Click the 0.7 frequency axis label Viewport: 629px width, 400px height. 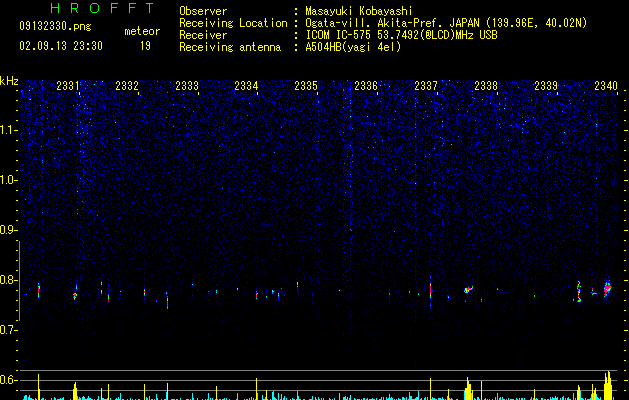pos(9,330)
